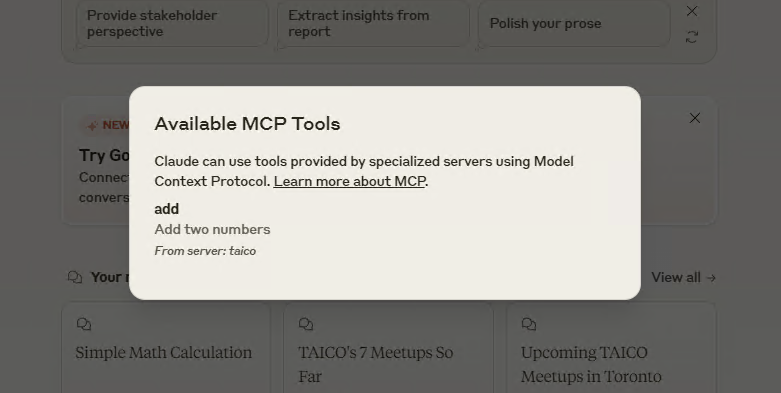Click the chat icon on the Simple Math Calculation card
The width and height of the screenshot is (781, 393).
[x=84, y=324]
